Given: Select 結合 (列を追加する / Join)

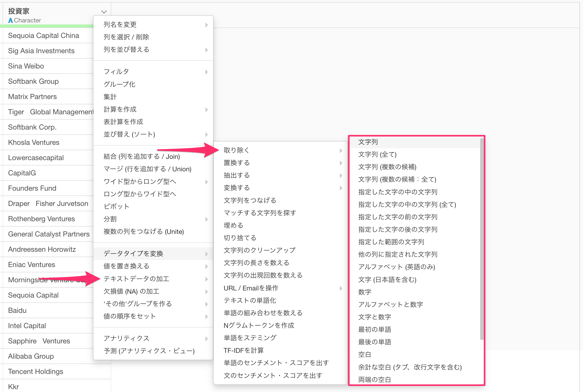Looking at the screenshot, I should click(x=153, y=157).
